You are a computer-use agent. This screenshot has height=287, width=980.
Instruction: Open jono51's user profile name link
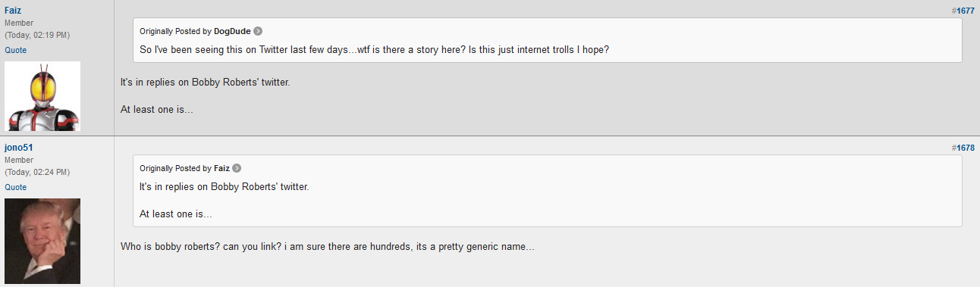pyautogui.click(x=19, y=147)
